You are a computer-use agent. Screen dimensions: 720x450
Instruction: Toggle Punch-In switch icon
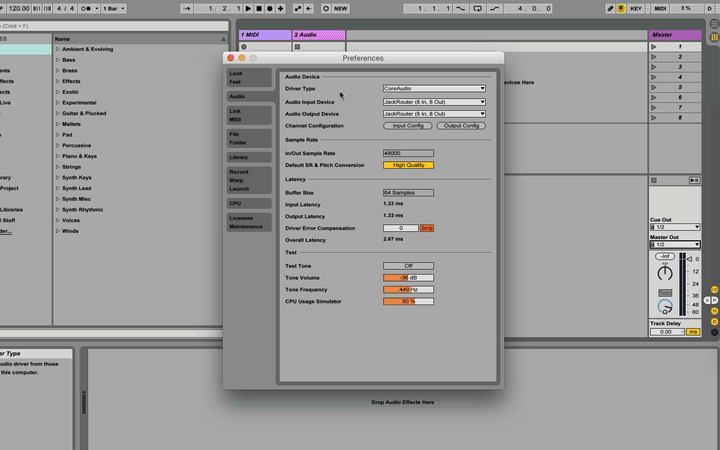coord(461,8)
